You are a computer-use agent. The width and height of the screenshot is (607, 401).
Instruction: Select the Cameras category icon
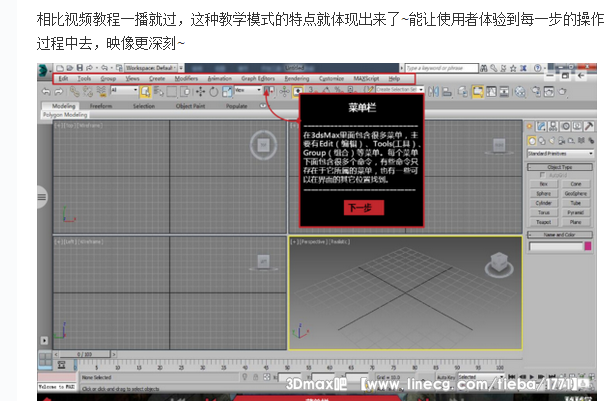pyautogui.click(x=561, y=141)
